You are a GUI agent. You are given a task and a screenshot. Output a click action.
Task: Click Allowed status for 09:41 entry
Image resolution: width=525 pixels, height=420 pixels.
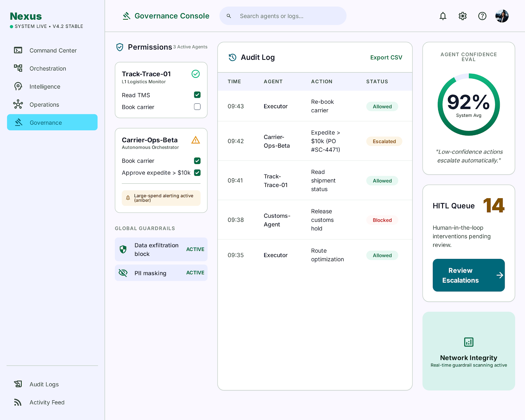coord(382,180)
